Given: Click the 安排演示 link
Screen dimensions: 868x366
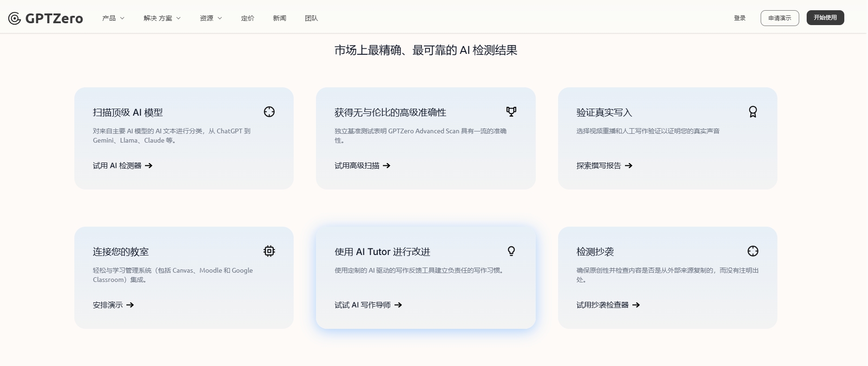Looking at the screenshot, I should pos(113,305).
